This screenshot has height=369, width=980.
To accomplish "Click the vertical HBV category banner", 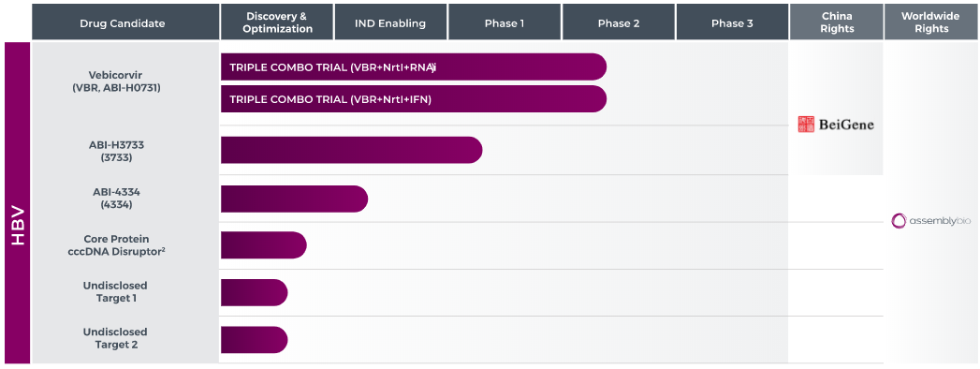I will pos(18,202).
